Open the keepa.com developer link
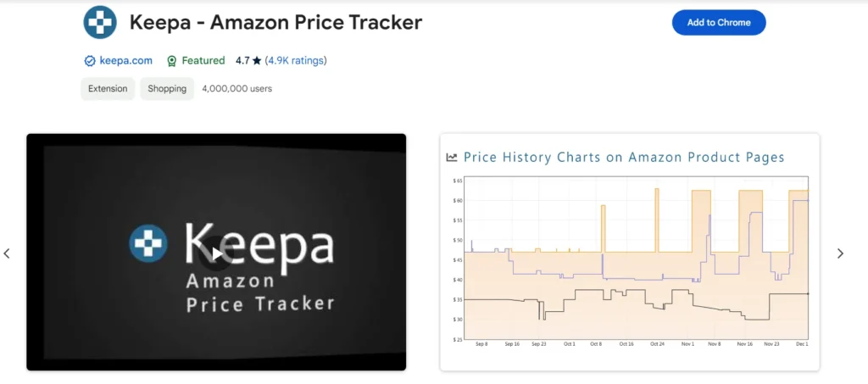The image size is (868, 384). [x=125, y=61]
